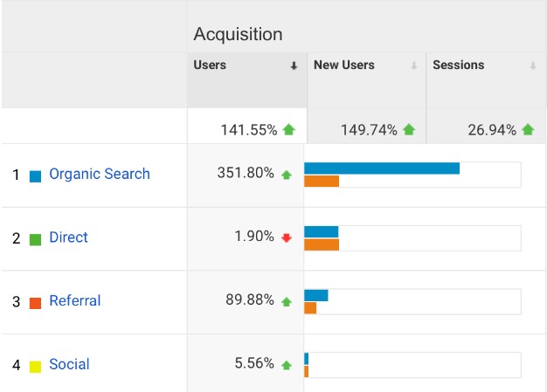Click the blue bar in Organic Search row

(381, 168)
